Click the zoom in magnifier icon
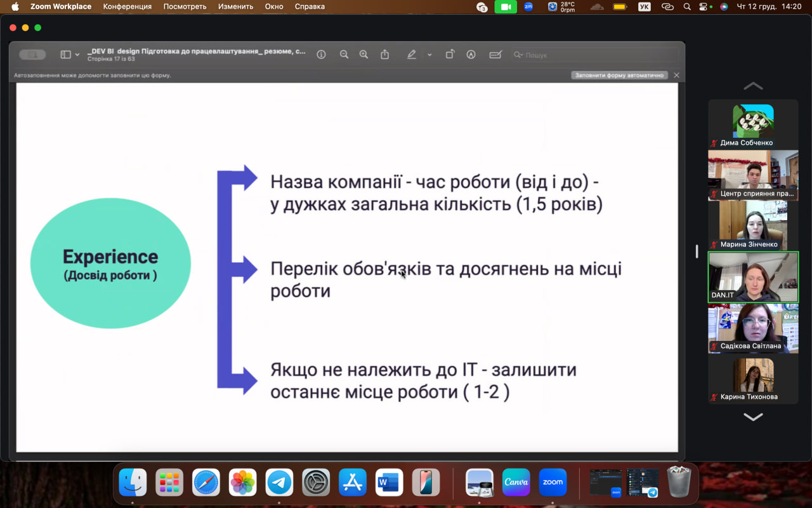 pyautogui.click(x=363, y=55)
